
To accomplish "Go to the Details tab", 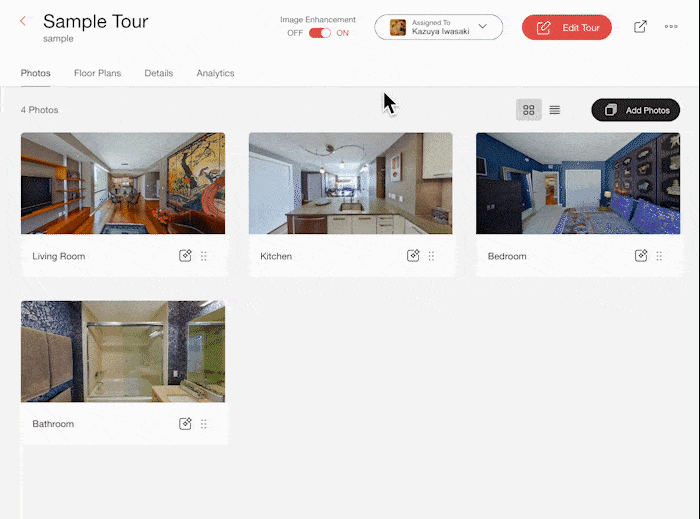I will point(158,73).
